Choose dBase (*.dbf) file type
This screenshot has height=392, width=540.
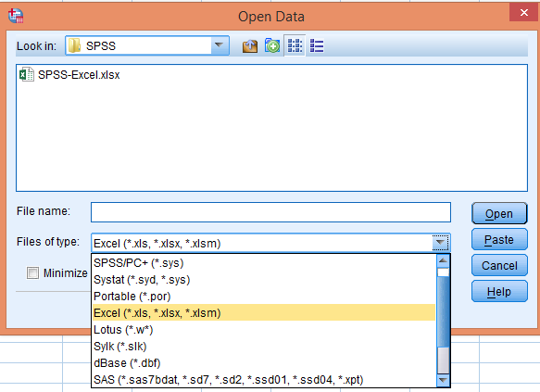tap(264, 363)
